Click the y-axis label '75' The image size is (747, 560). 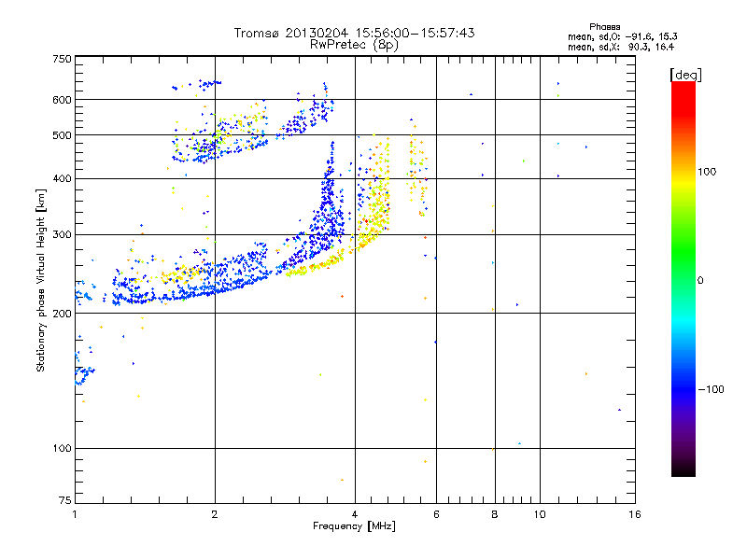65,500
